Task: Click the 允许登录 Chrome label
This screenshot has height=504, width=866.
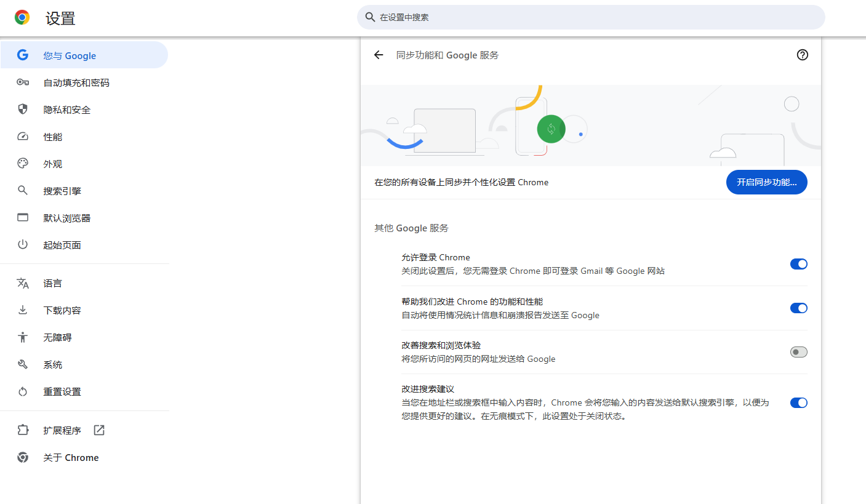Action: [x=436, y=257]
